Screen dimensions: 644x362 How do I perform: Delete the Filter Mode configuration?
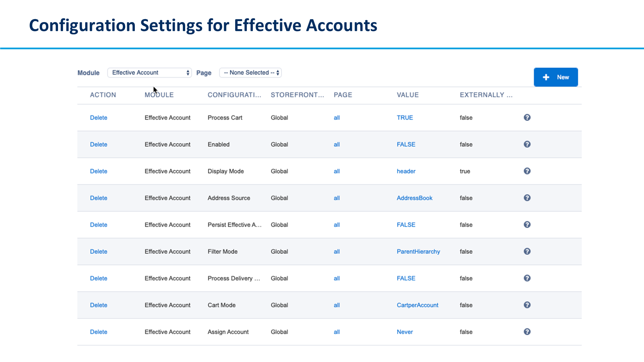tap(99, 252)
